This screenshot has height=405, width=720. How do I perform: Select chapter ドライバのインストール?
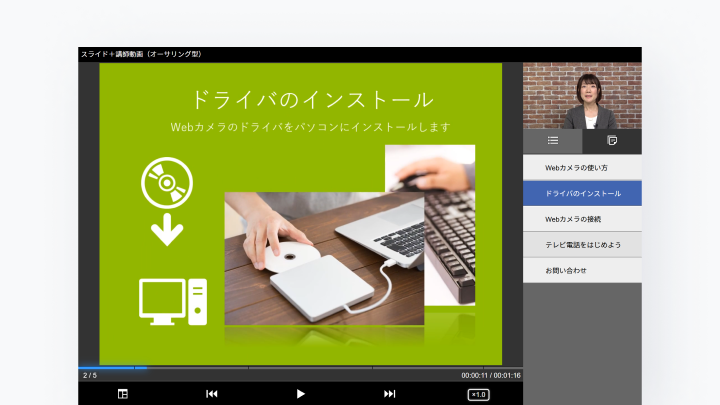(x=582, y=193)
